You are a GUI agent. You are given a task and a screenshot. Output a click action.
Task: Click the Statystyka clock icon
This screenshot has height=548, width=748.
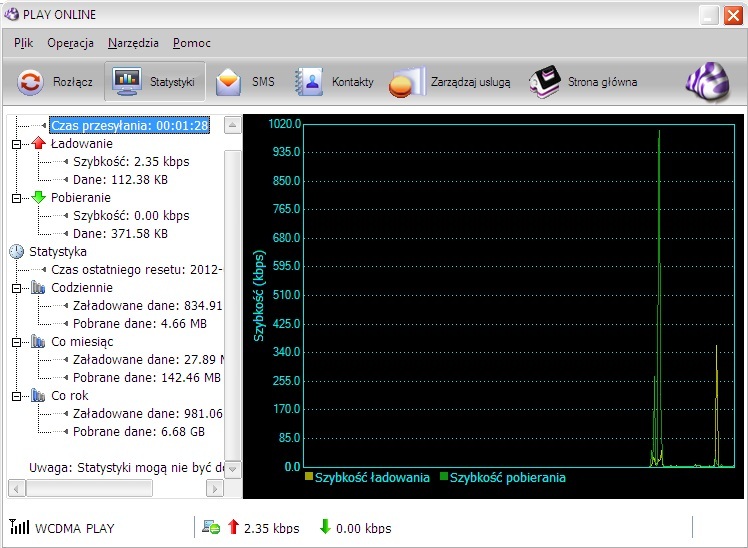(x=17, y=251)
